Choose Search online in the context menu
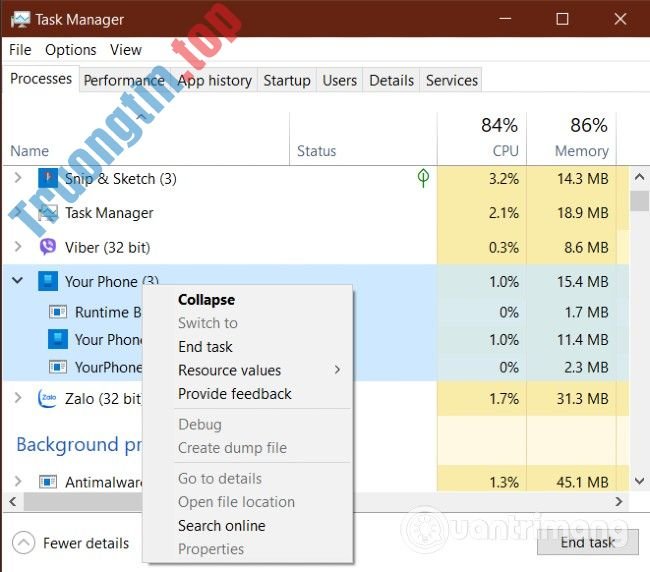 pos(248,526)
